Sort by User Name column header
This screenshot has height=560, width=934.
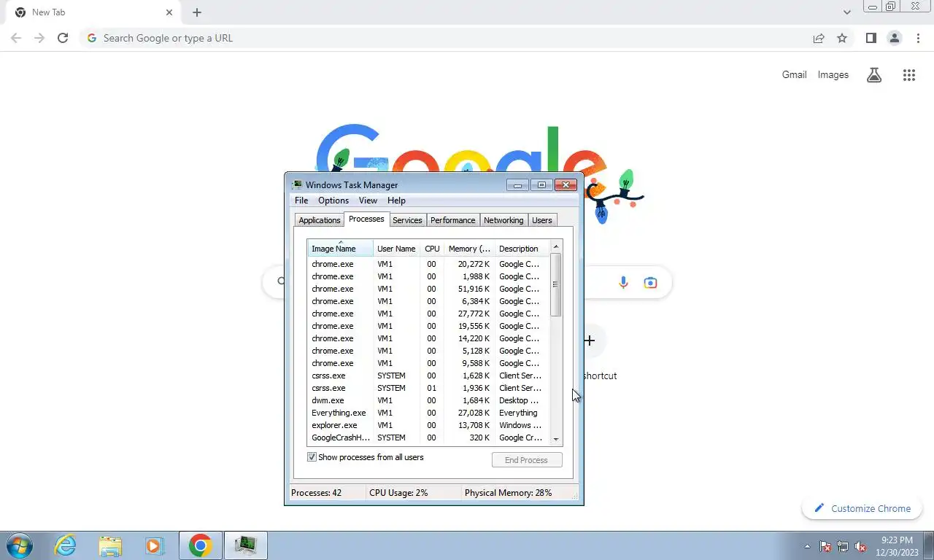396,249
